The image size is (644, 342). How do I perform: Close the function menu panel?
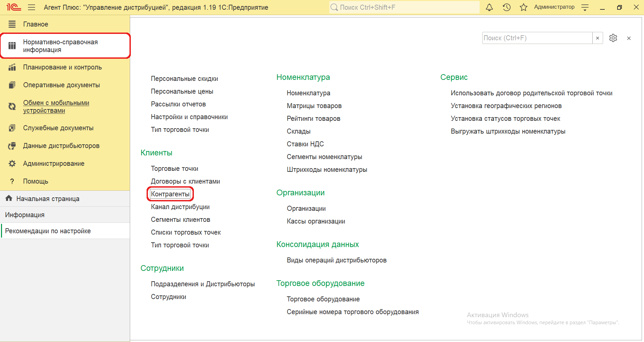point(629,38)
